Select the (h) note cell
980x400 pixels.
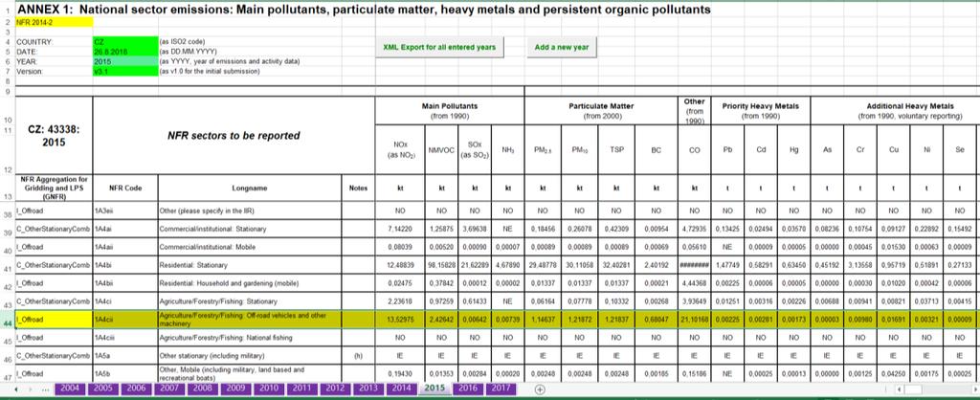pyautogui.click(x=358, y=356)
